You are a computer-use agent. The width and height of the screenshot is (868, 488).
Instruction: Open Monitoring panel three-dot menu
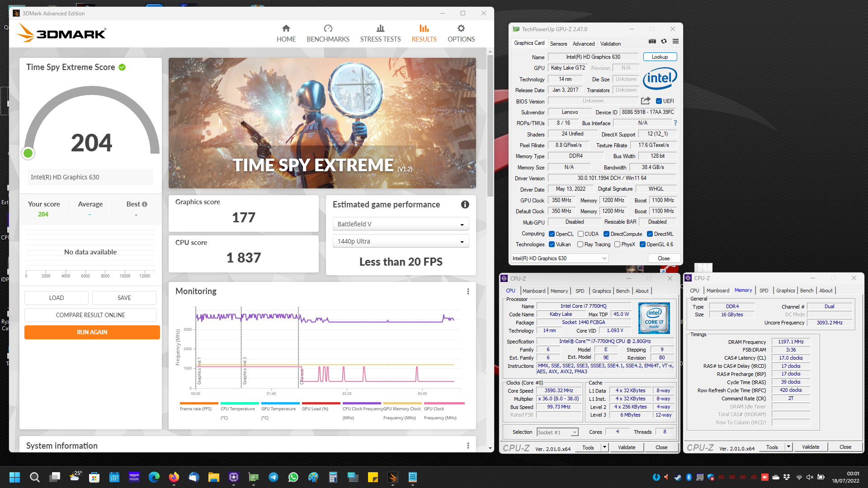(468, 291)
